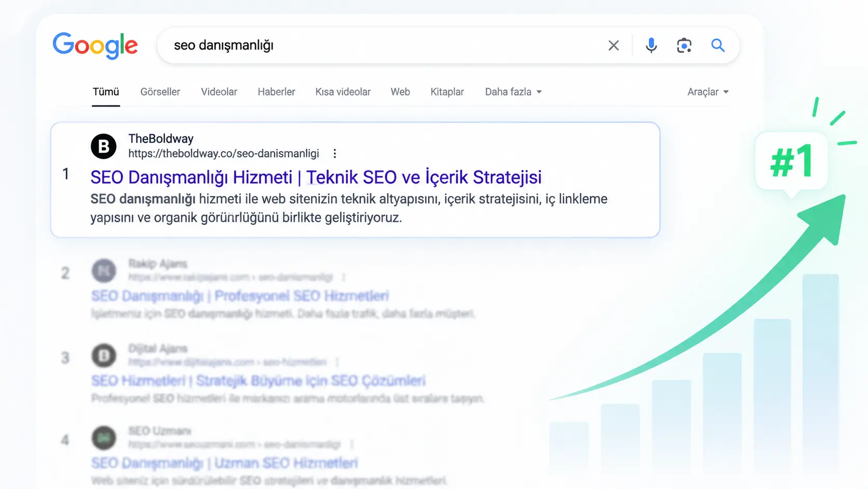Open the Haberler tab

point(276,92)
